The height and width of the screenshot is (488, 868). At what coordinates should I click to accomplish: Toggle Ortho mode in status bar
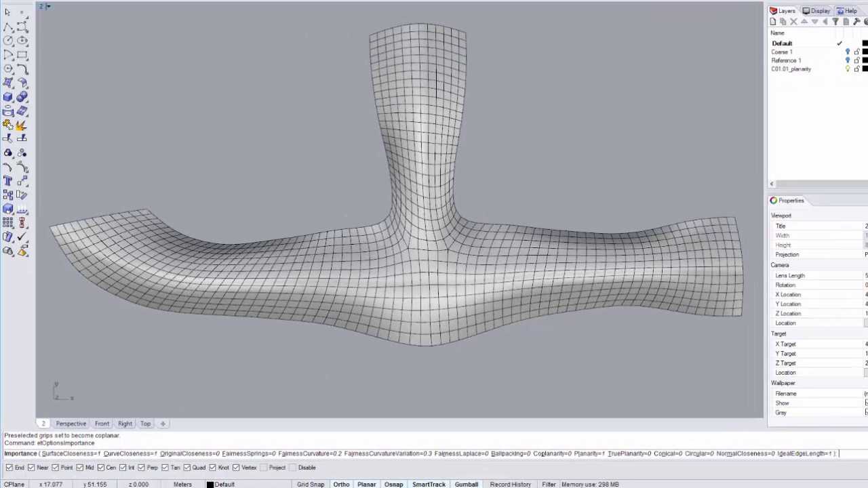[x=341, y=485]
